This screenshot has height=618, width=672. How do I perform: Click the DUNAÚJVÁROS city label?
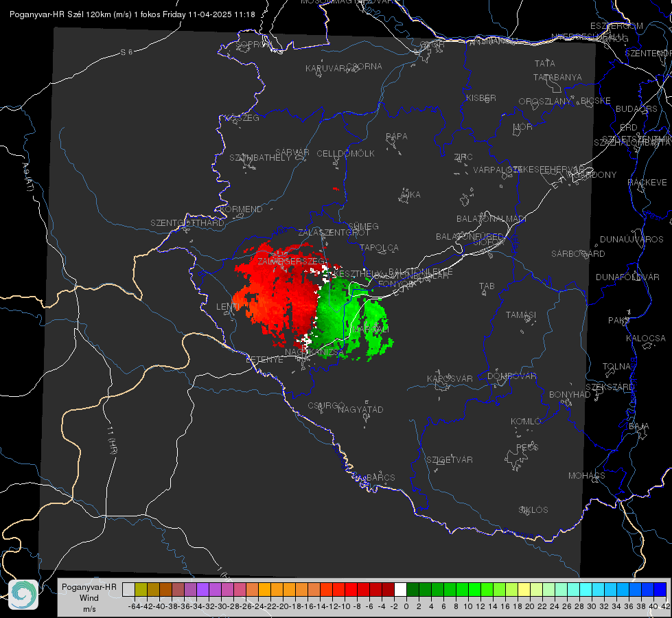click(632, 240)
